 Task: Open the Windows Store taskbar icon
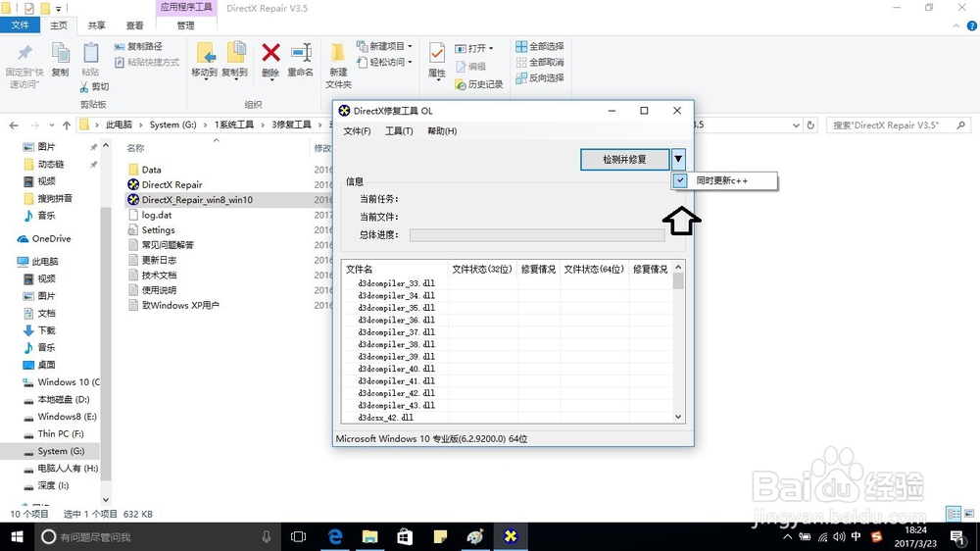(405, 536)
